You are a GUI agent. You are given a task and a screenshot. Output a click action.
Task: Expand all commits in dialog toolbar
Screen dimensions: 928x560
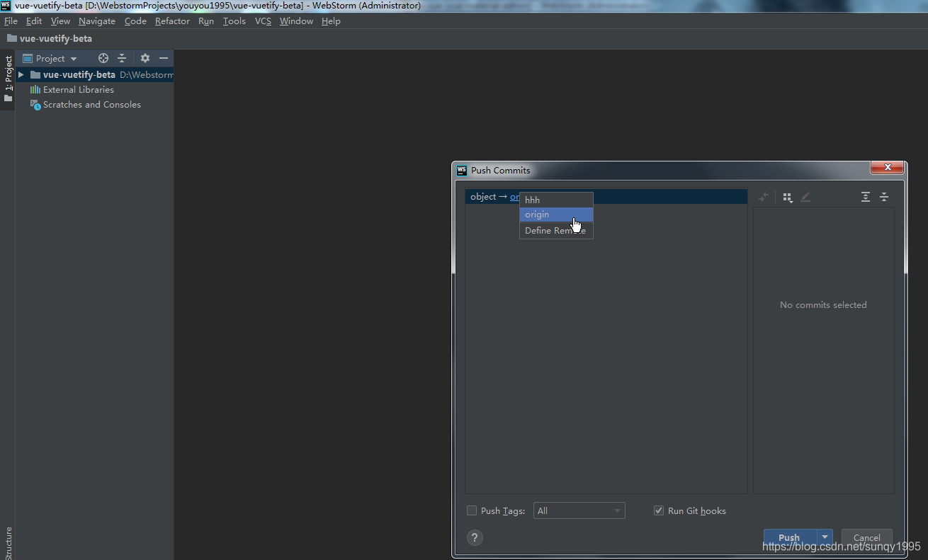866,197
